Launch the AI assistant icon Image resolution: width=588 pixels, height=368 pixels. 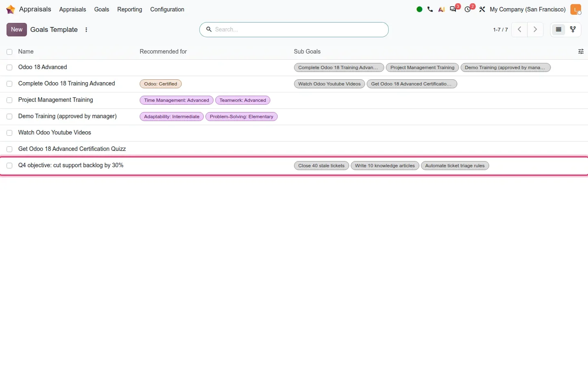coord(441,9)
